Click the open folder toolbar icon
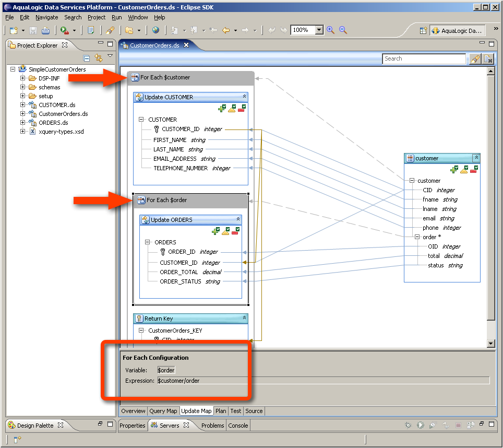This screenshot has width=503, height=448. point(129,30)
